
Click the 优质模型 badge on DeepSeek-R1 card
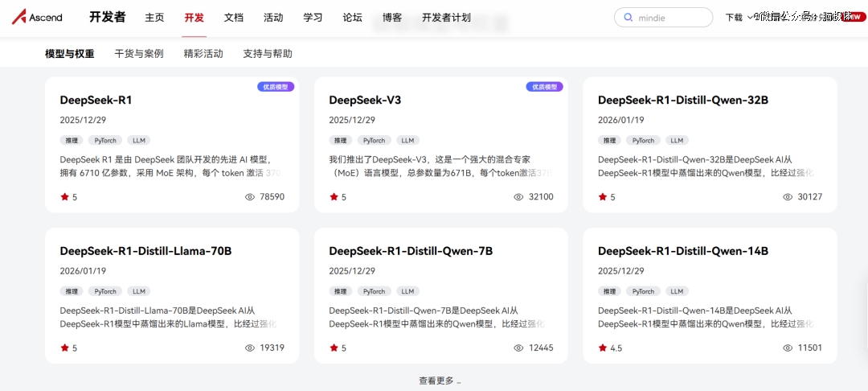point(276,87)
